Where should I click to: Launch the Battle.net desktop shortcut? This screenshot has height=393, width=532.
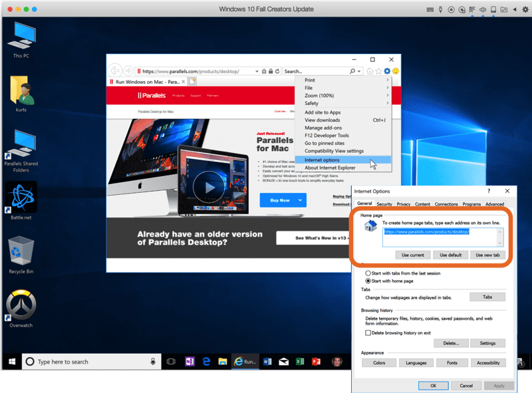tap(21, 201)
